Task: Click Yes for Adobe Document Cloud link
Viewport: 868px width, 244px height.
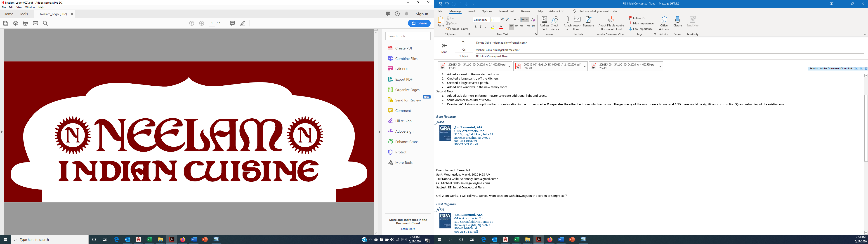Action: [856, 69]
